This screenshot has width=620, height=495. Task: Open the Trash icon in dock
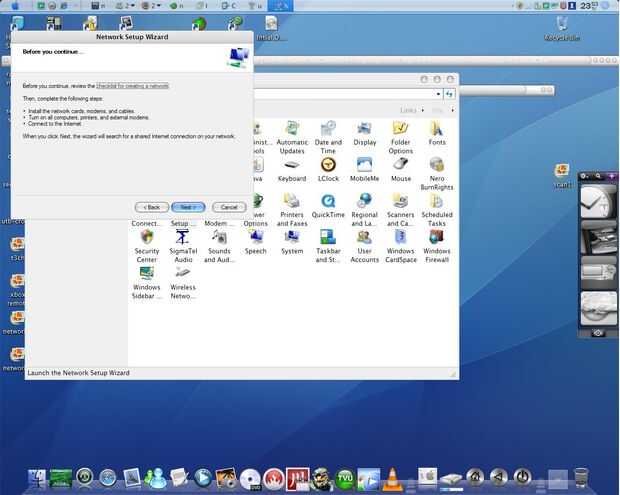click(x=581, y=478)
